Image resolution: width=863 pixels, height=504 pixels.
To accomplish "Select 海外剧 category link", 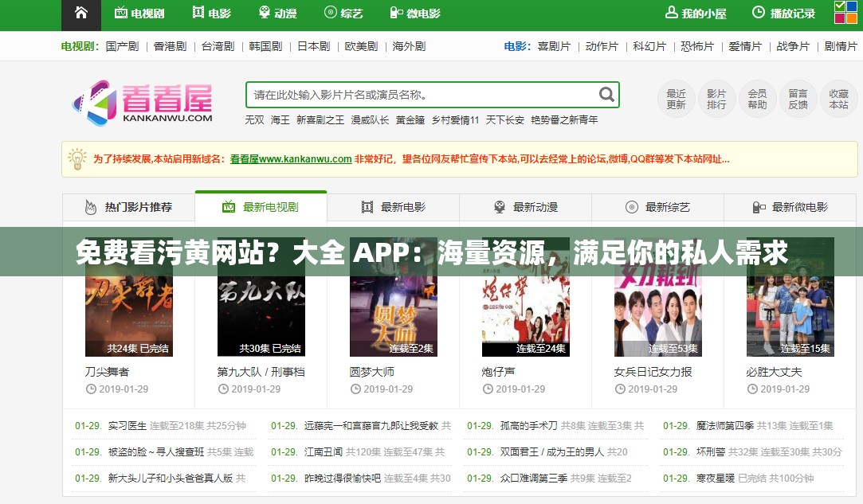I will (409, 46).
